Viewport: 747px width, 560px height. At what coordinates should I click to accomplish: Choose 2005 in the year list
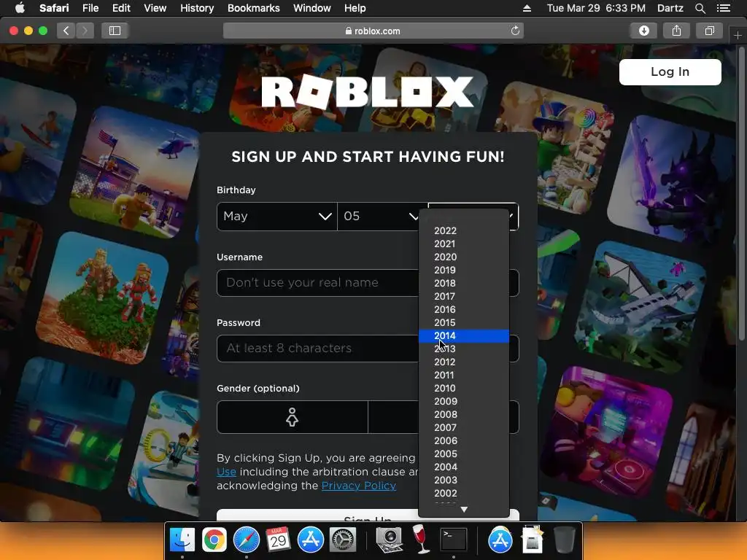[463, 454]
